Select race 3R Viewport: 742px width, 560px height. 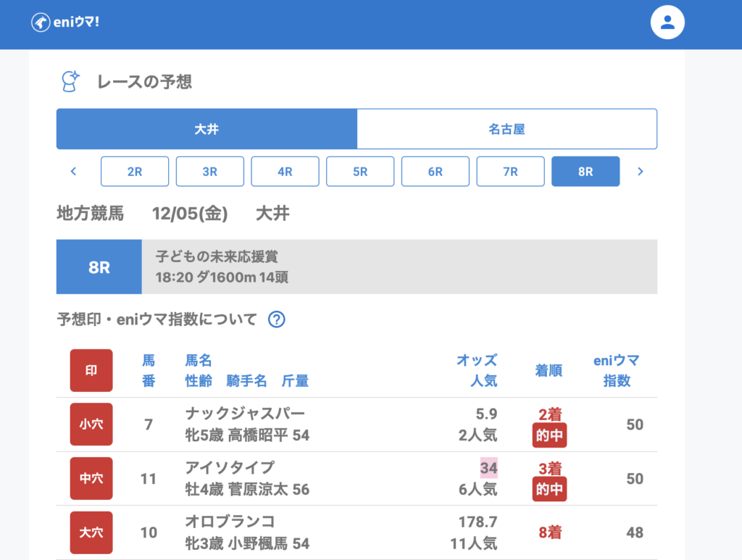[210, 172]
